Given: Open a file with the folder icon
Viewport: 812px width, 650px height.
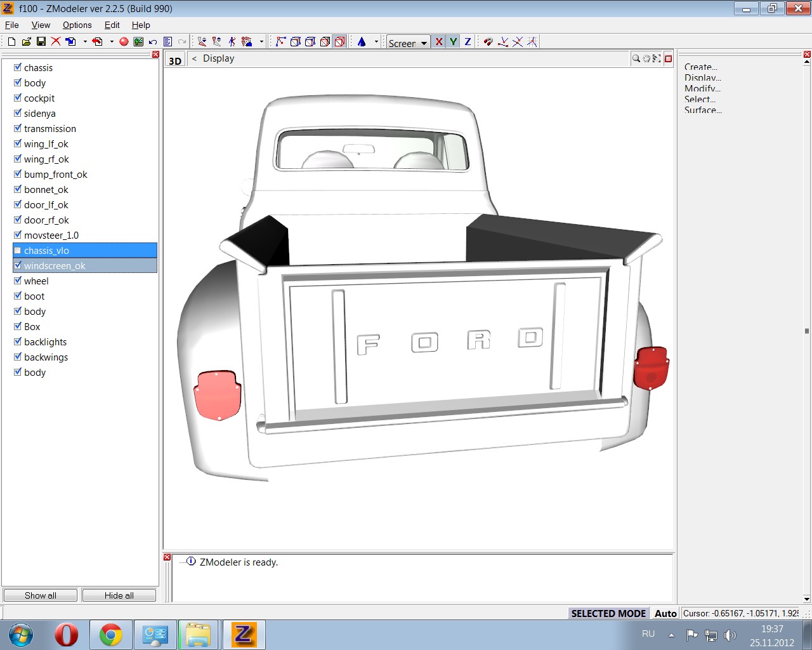Looking at the screenshot, I should coord(26,42).
